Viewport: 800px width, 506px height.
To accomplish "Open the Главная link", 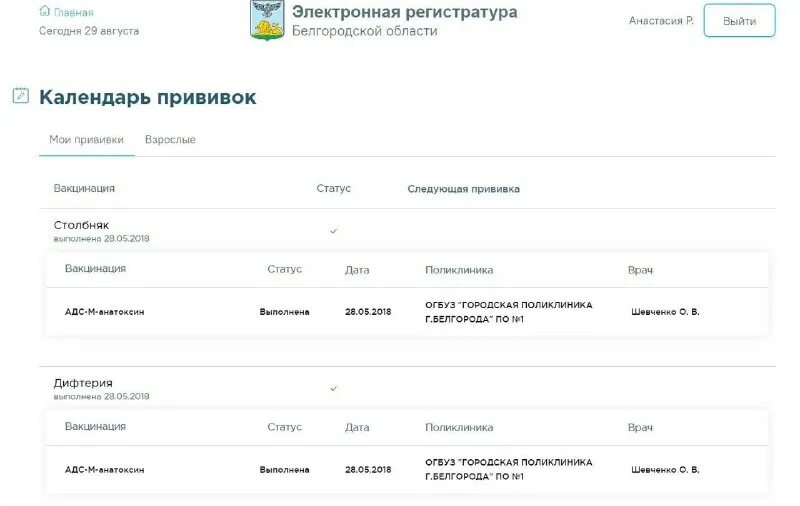I will pyautogui.click(x=73, y=12).
